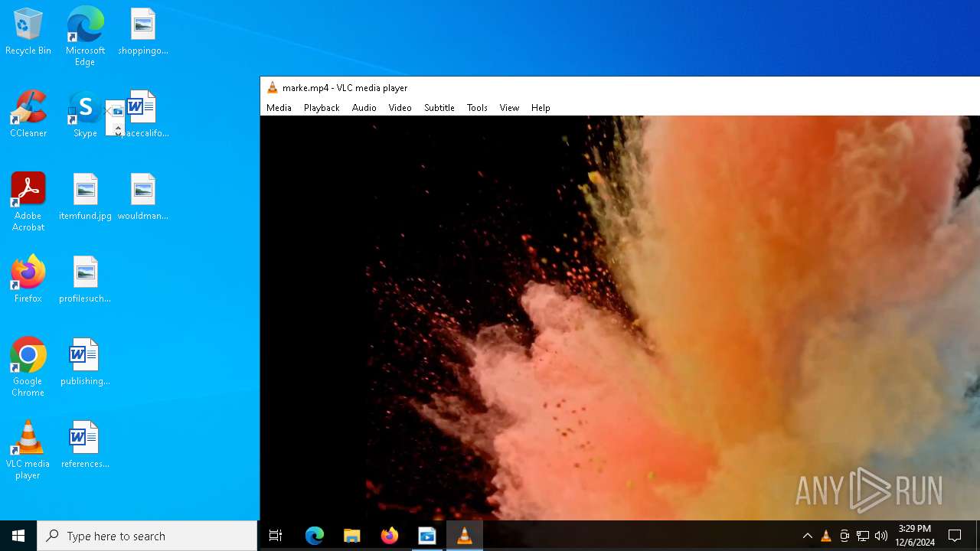
Task: Select the itemfund.jpg file icon
Action: 85,197
